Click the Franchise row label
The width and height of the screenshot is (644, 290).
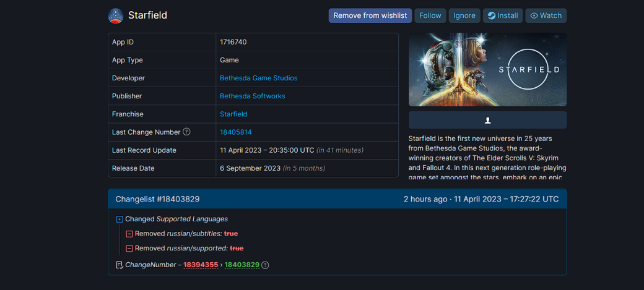pyautogui.click(x=128, y=114)
